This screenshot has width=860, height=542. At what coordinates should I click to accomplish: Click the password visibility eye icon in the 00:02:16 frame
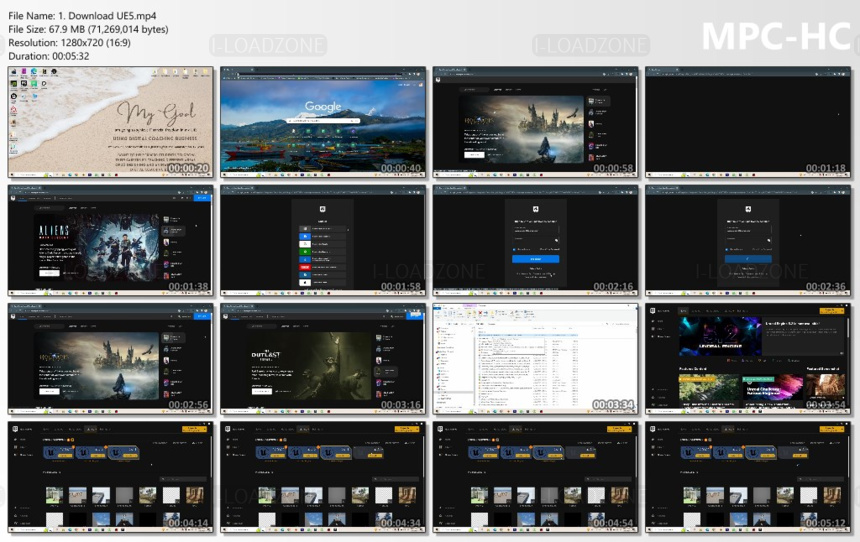tap(556, 240)
